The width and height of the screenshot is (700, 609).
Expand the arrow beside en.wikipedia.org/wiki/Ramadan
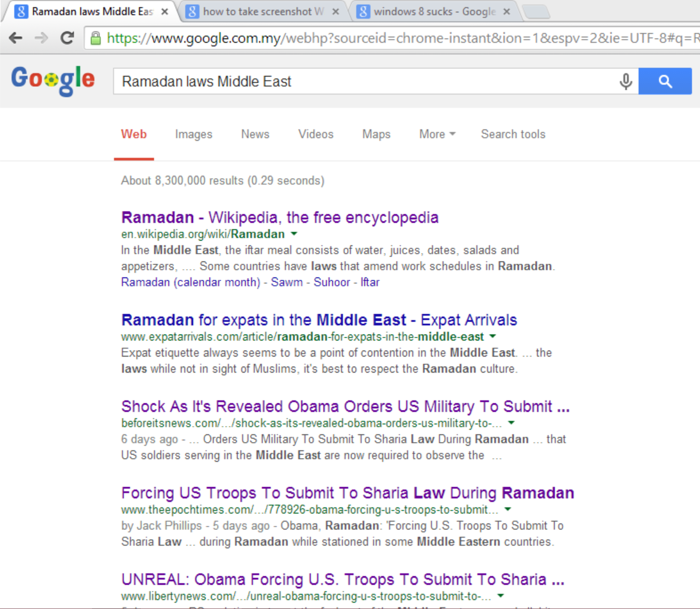pos(294,233)
